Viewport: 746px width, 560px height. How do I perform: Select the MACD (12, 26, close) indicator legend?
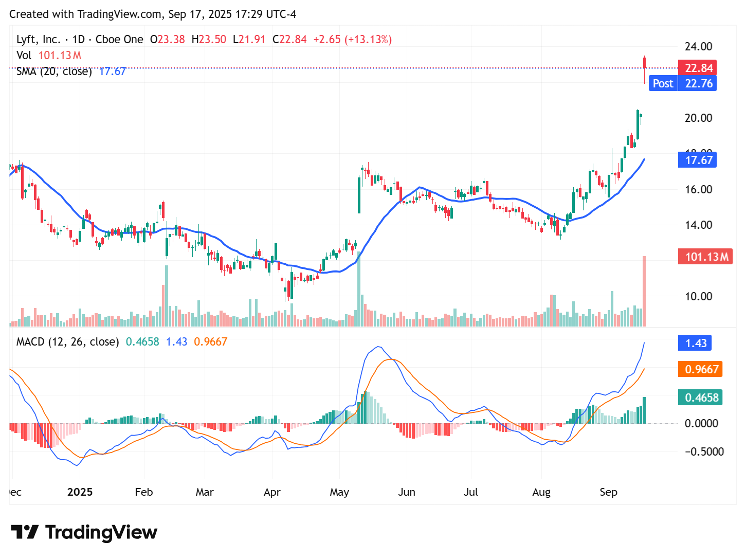[x=67, y=341]
